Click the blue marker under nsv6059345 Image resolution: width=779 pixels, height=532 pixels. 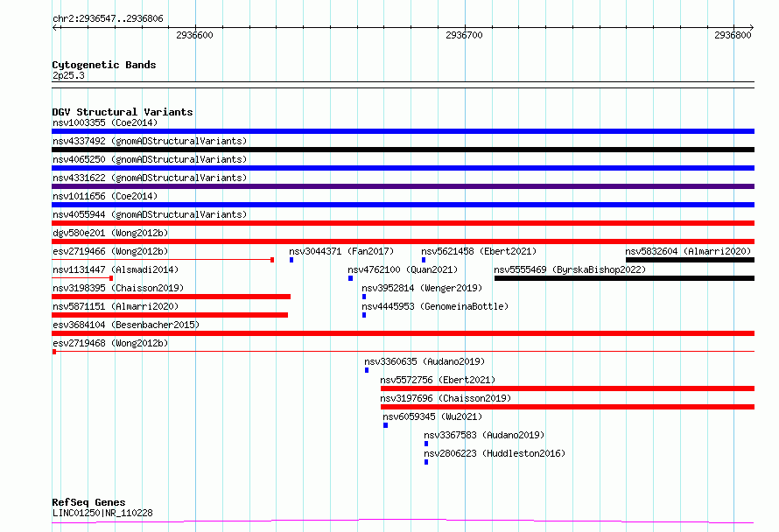[385, 425]
